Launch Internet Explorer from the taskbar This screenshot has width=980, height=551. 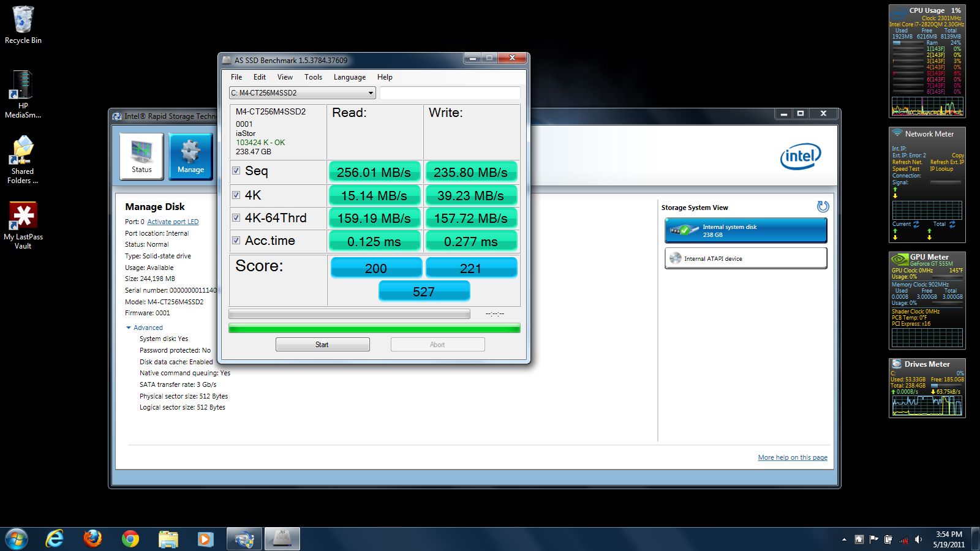click(55, 539)
